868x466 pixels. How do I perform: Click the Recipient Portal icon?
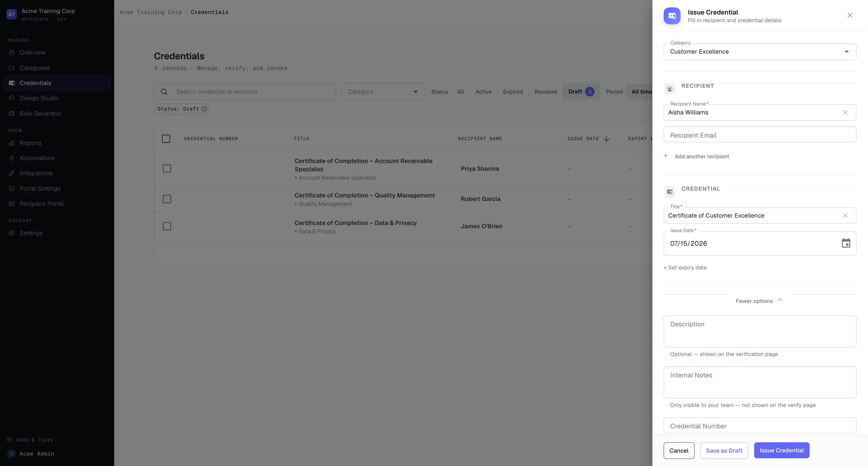pos(12,204)
